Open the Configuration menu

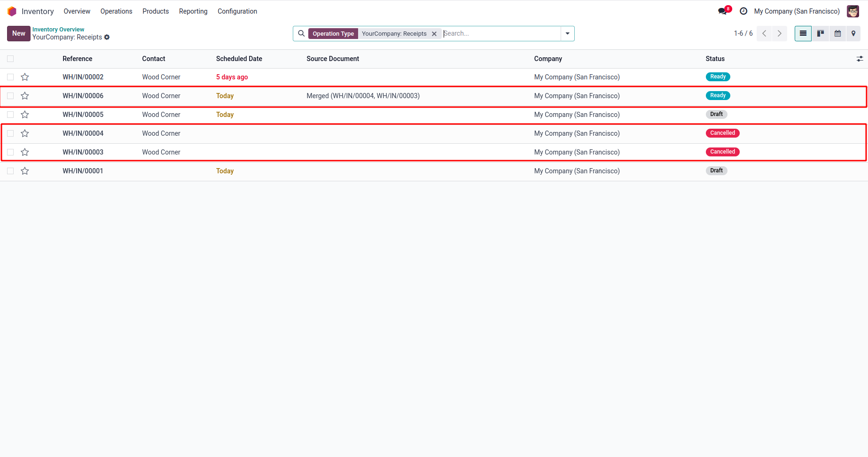pos(237,11)
